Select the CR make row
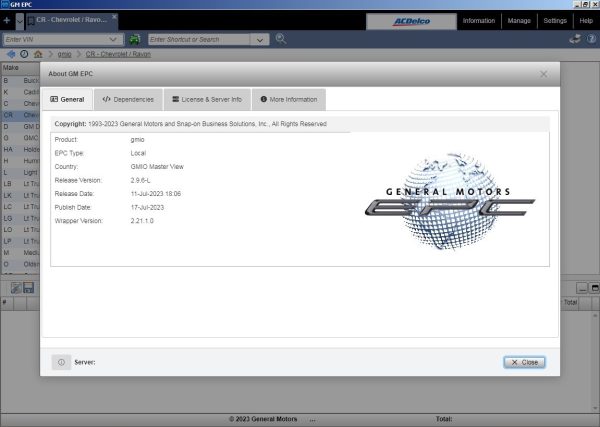Viewport: 600px width, 427px height. (21, 115)
